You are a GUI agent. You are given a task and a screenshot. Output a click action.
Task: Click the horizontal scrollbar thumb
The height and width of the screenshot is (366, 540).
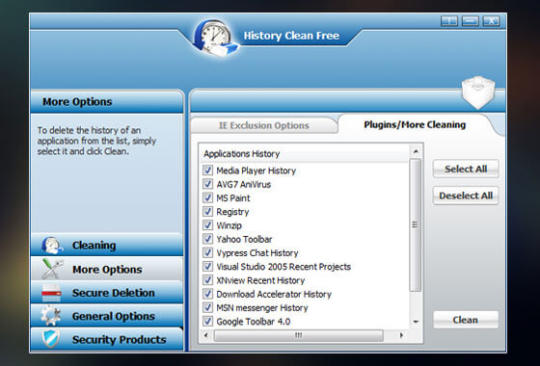coord(299,335)
